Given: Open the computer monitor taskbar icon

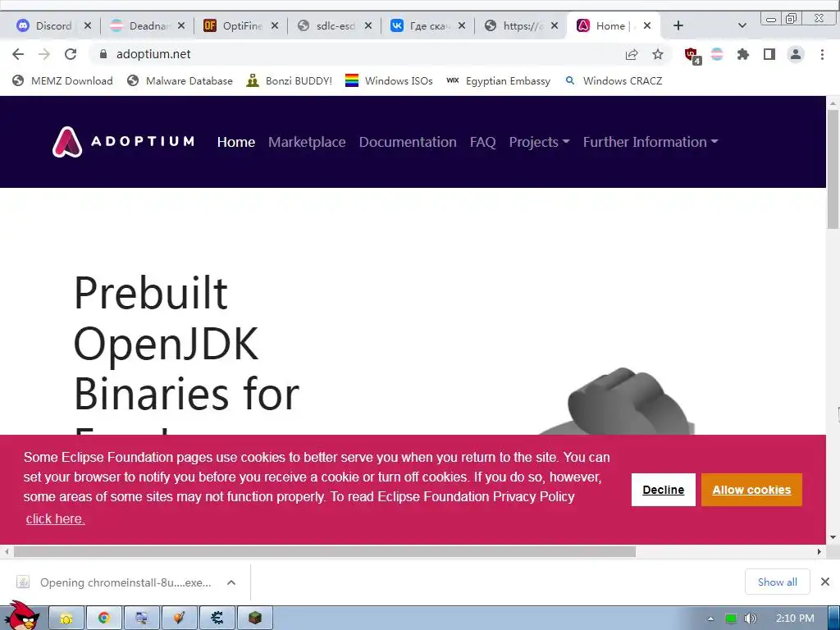Looking at the screenshot, I should [142, 619].
